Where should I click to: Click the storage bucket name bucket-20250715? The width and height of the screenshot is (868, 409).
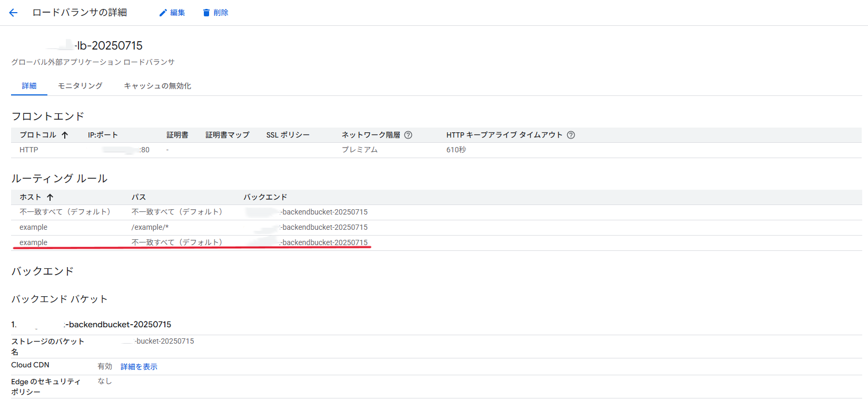point(158,341)
